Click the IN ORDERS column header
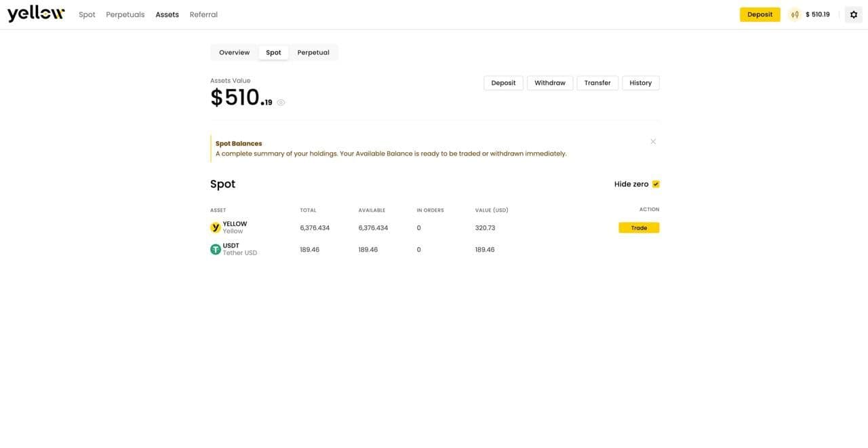Screen dimensions: 868x448 point(430,210)
